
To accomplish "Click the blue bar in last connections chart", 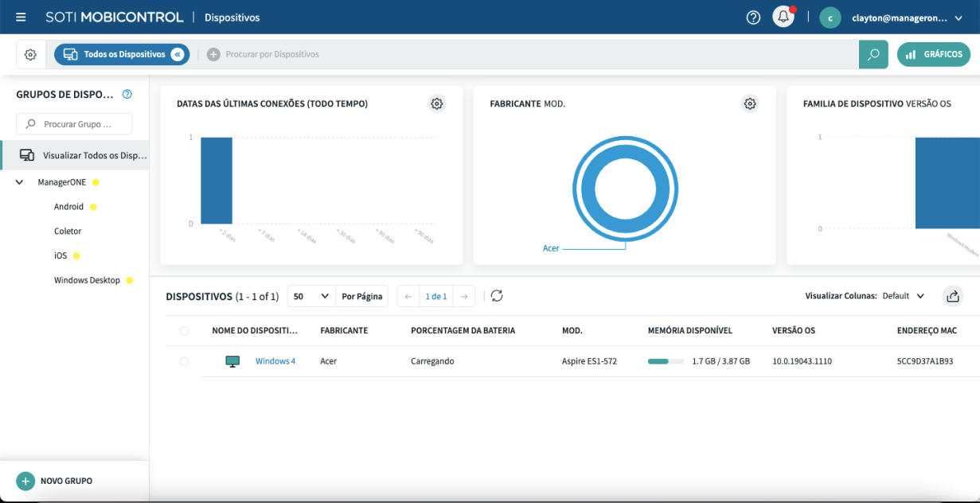I will [x=217, y=181].
